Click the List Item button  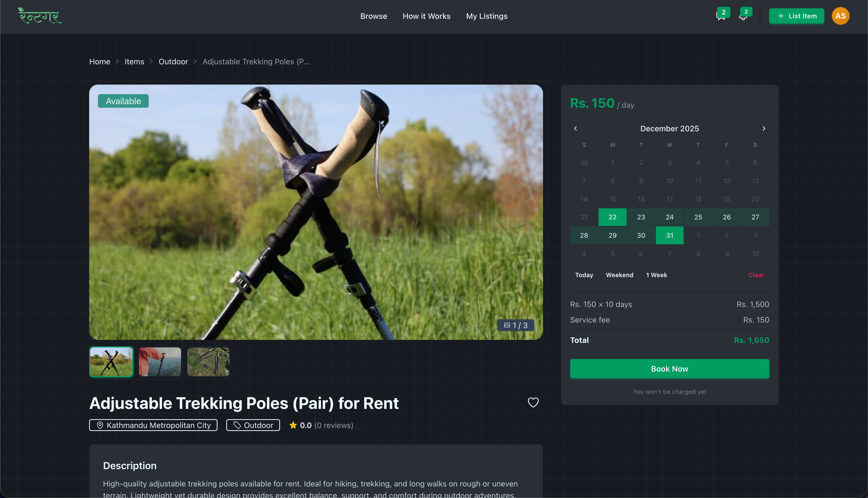(796, 16)
